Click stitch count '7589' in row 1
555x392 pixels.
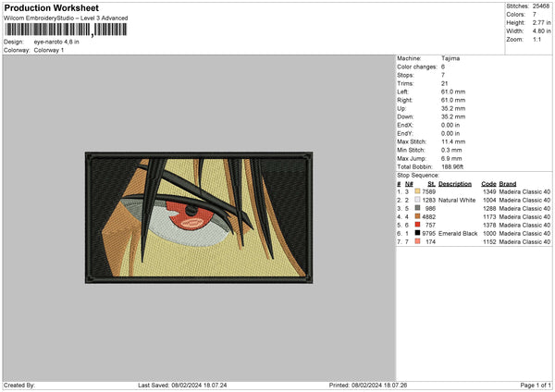428,191
